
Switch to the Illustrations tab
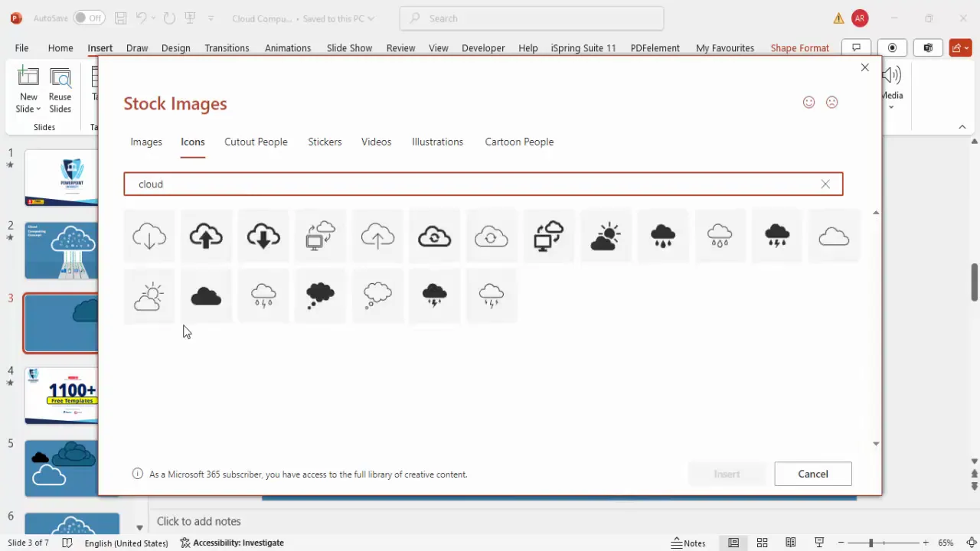pyautogui.click(x=437, y=142)
